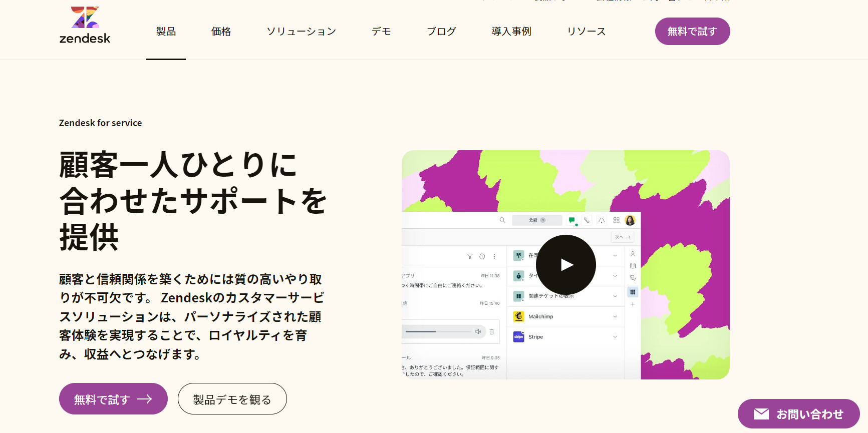This screenshot has width=868, height=433.
Task: Click the trash delete icon in preview
Action: [492, 331]
